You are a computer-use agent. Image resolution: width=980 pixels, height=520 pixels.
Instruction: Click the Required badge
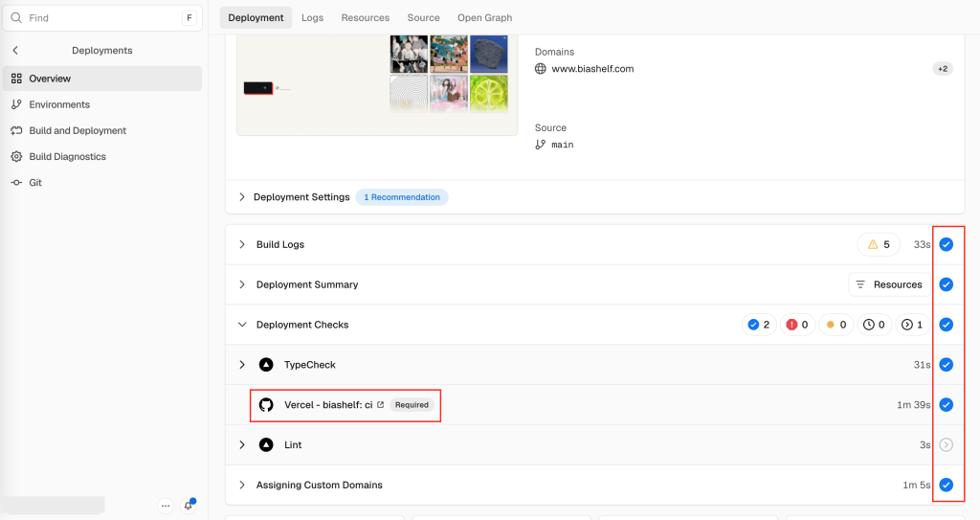tap(412, 405)
